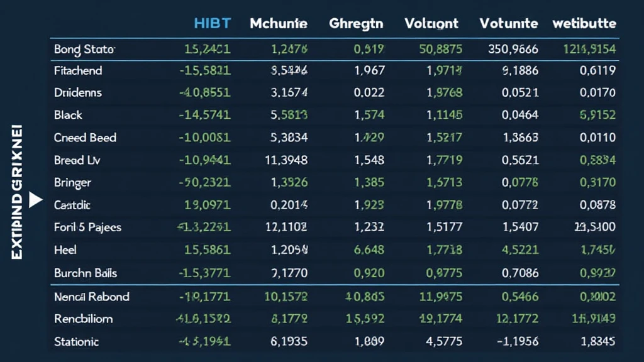
Task: Sort by the Mchunte column header
Action: 279,24
